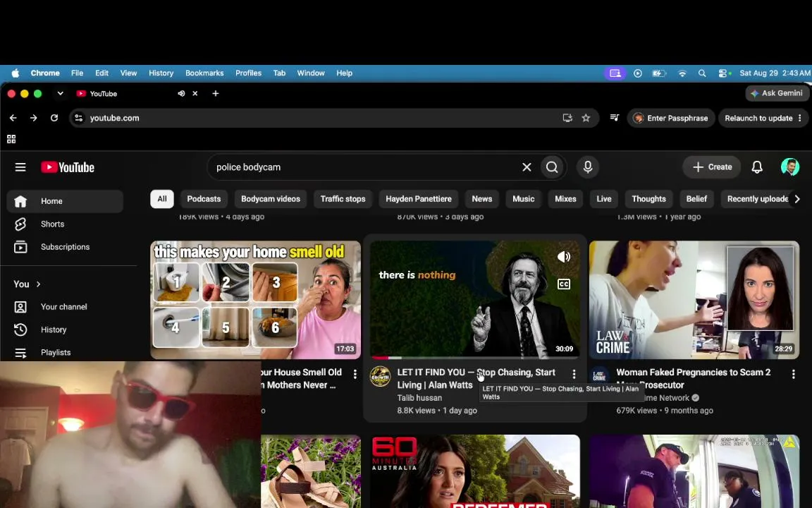Image resolution: width=812 pixels, height=508 pixels.
Task: Open the Talib hussan channel link
Action: pyautogui.click(x=419, y=398)
